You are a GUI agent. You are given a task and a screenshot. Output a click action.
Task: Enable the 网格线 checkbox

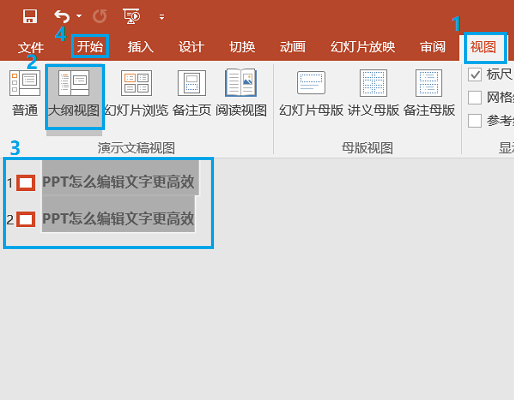point(475,98)
